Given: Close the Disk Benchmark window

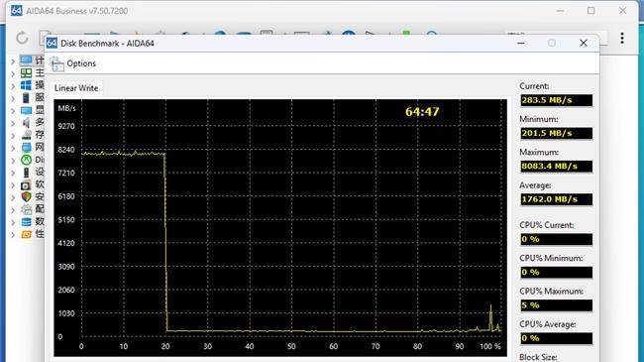Looking at the screenshot, I should coord(584,43).
